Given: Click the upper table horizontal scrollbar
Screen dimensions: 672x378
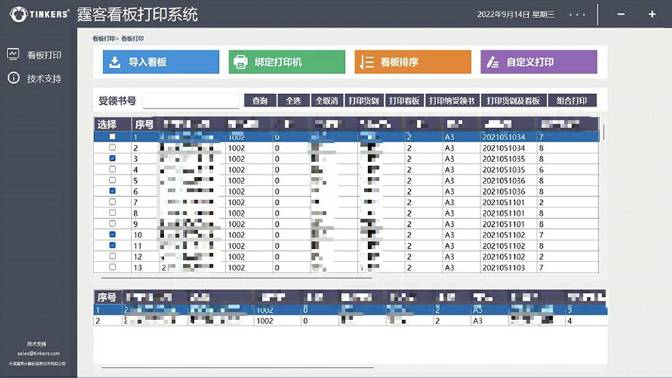Looking at the screenshot, I should (237, 278).
